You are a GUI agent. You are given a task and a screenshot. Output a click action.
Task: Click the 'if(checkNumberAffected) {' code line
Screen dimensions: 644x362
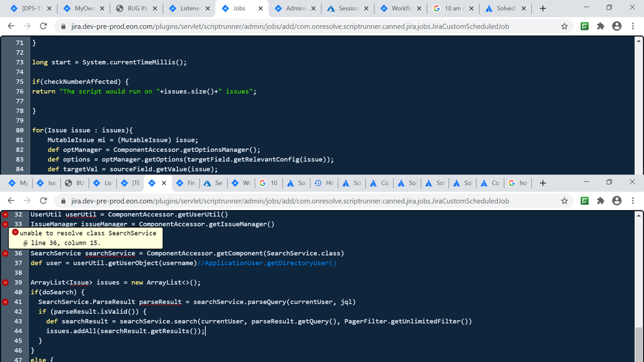click(x=81, y=82)
